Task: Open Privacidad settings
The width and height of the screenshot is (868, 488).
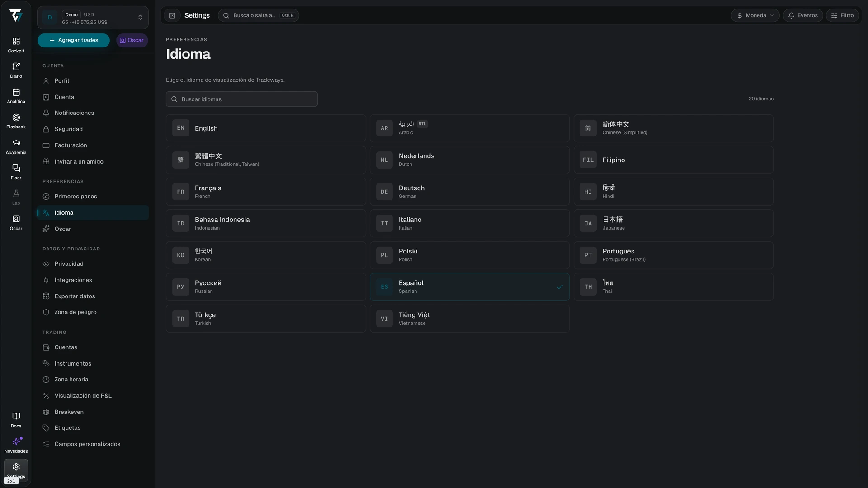Action: click(x=93, y=264)
